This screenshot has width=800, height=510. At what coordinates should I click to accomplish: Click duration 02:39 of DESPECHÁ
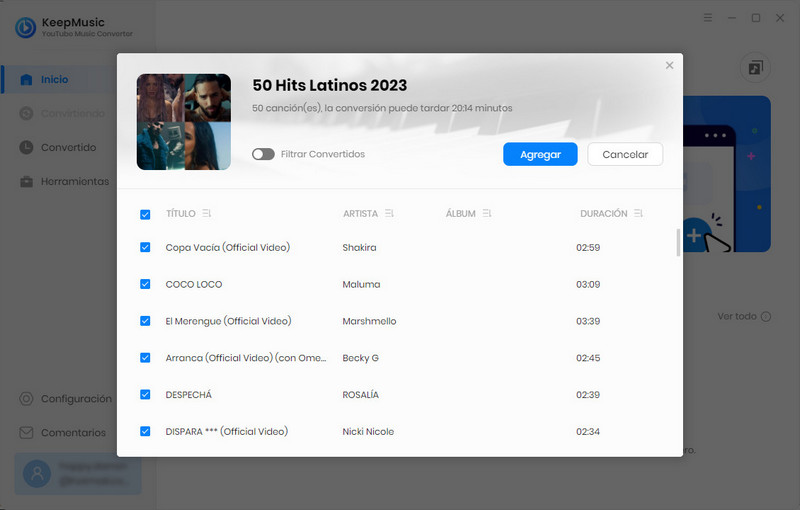[x=588, y=394]
